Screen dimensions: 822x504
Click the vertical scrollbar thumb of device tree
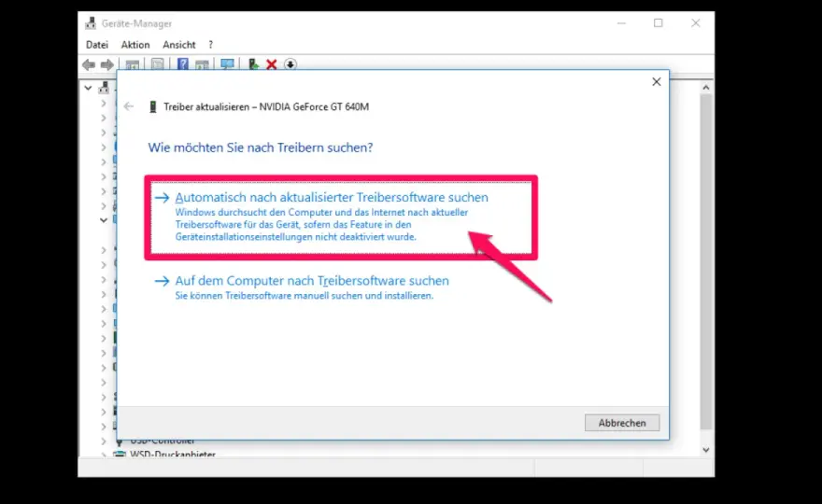pyautogui.click(x=705, y=262)
